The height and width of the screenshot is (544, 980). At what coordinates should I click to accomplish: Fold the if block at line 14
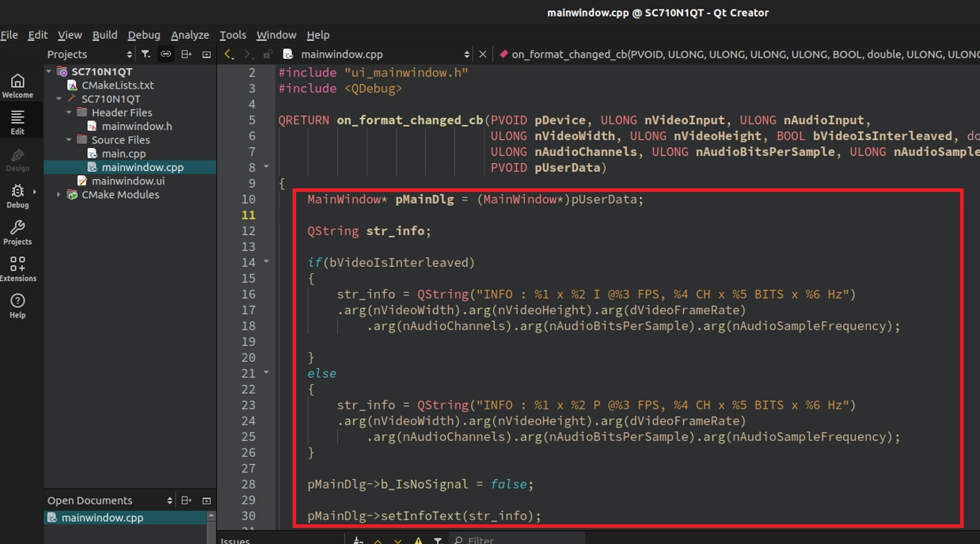pos(267,261)
